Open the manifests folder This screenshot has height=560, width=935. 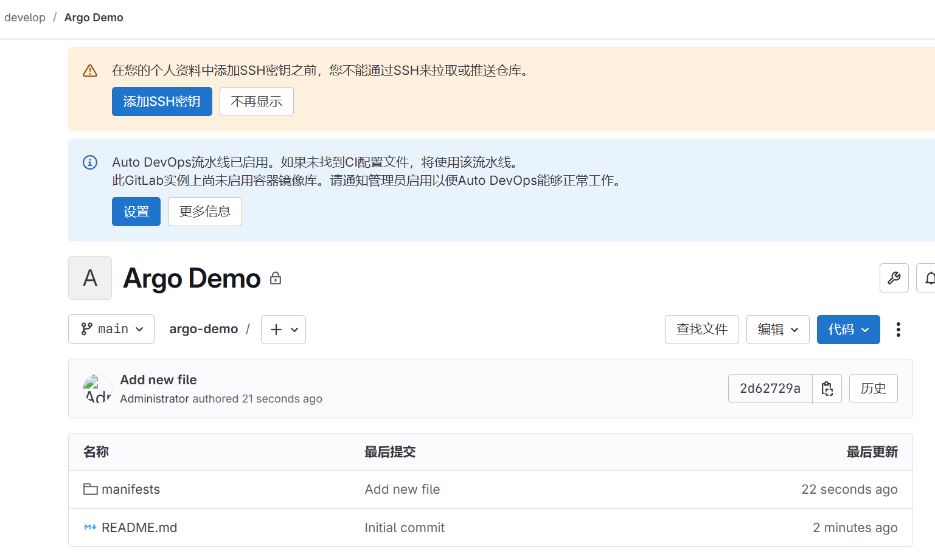coord(131,489)
